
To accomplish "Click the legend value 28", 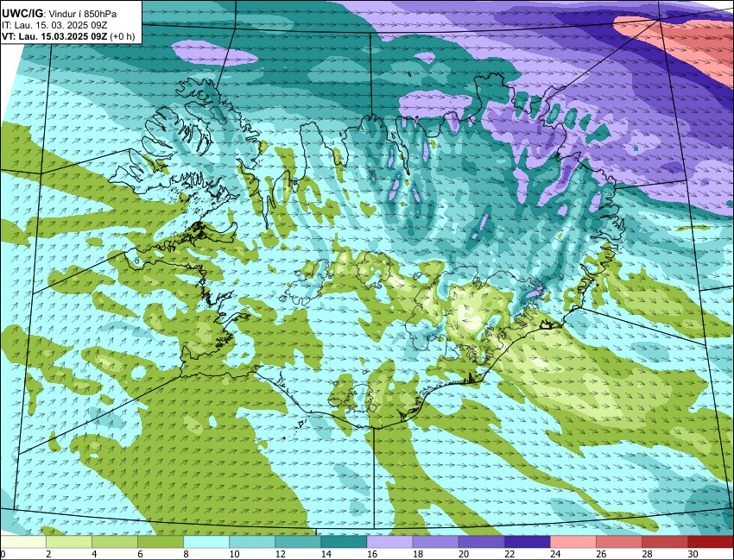I will (647, 554).
